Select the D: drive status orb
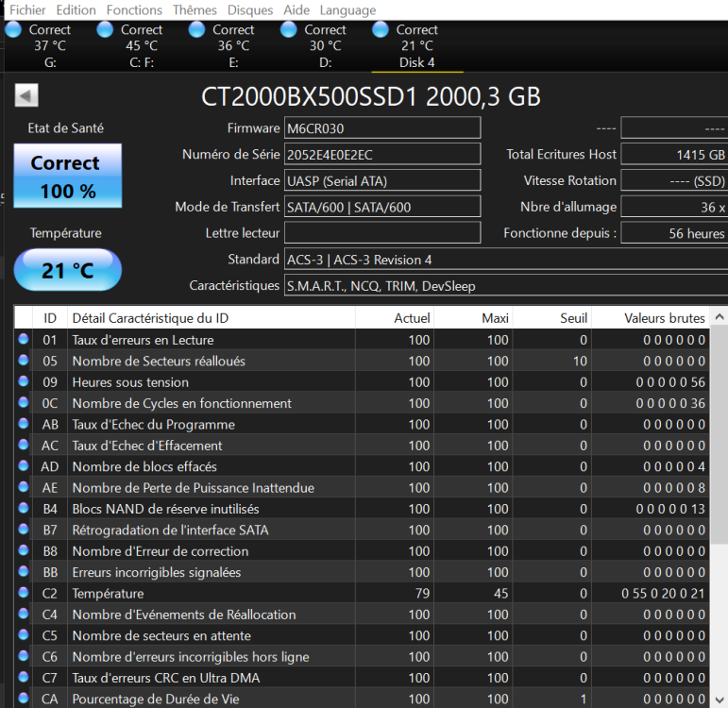This screenshot has width=728, height=708. click(x=288, y=29)
